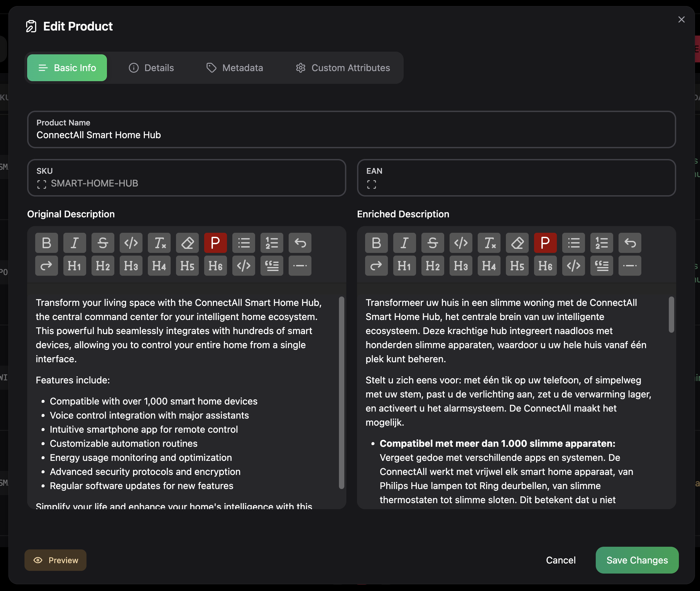Image resolution: width=700 pixels, height=591 pixels.
Task: Apply italic in Enriched Description toolbar
Action: (404, 243)
